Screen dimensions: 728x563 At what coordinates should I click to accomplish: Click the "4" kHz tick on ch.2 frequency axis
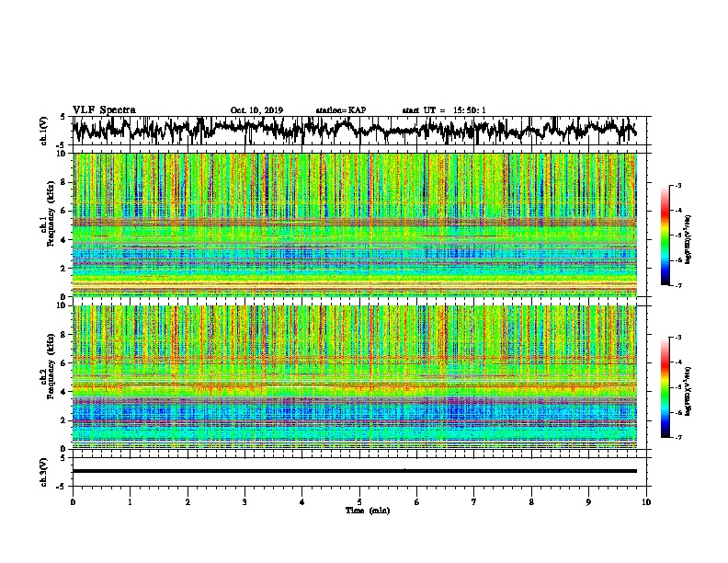65,392
